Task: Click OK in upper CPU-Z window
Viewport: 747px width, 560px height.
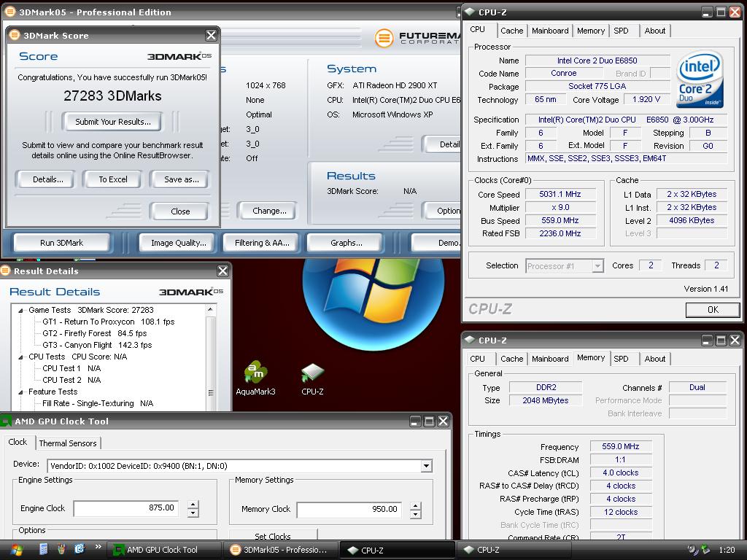Action: tap(713, 310)
